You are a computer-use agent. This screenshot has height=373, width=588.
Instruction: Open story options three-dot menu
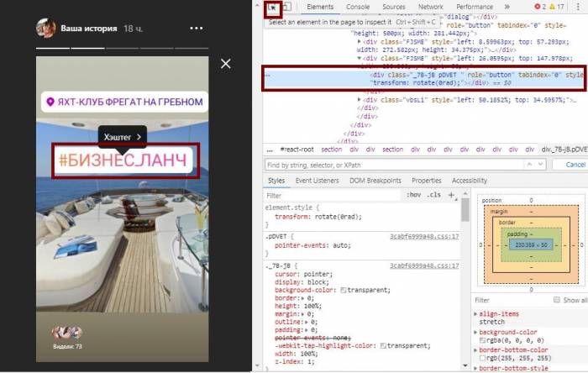point(197,29)
